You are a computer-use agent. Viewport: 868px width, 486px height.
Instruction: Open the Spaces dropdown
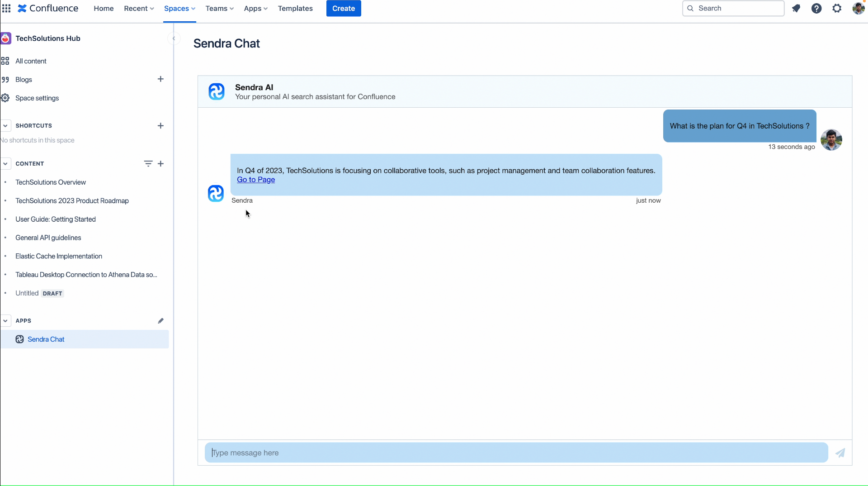click(x=179, y=8)
